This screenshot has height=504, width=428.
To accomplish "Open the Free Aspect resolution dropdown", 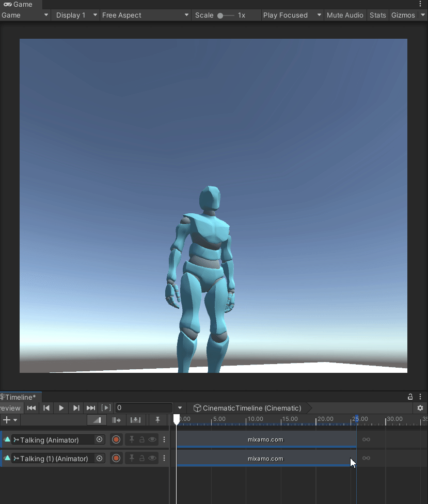I will point(145,15).
